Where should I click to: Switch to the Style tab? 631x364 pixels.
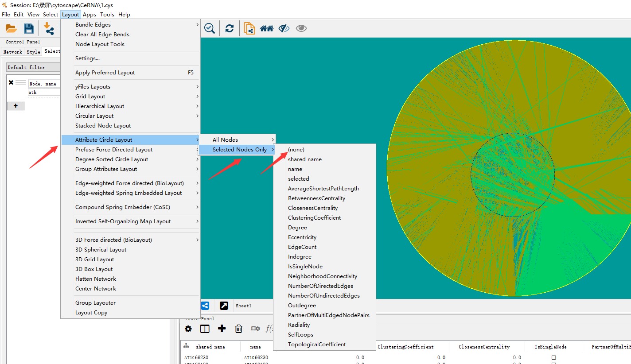pyautogui.click(x=33, y=52)
